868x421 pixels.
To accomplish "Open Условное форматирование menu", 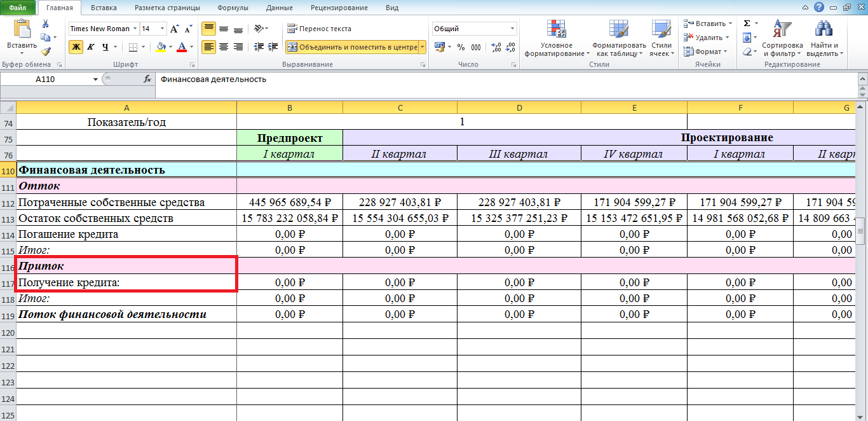I will coord(557,38).
